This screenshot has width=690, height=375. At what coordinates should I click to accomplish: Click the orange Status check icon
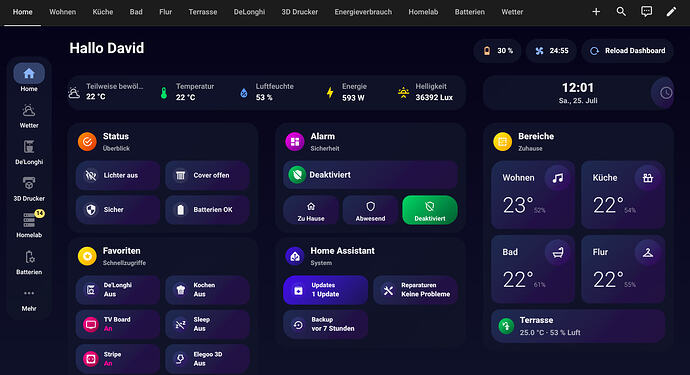(87, 142)
